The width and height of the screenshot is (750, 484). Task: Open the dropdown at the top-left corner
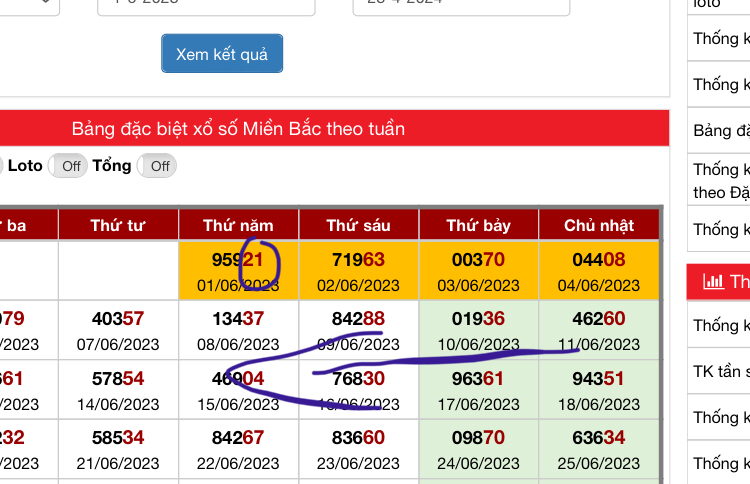pos(28,4)
